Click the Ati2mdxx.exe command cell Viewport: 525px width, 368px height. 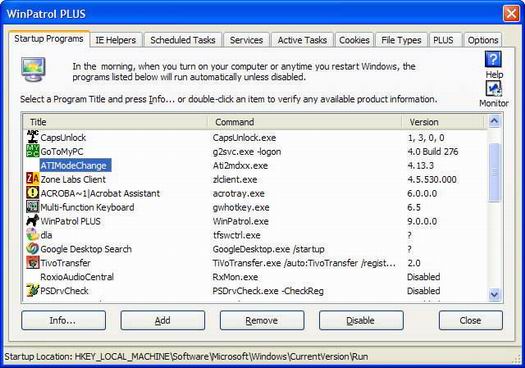pos(240,166)
